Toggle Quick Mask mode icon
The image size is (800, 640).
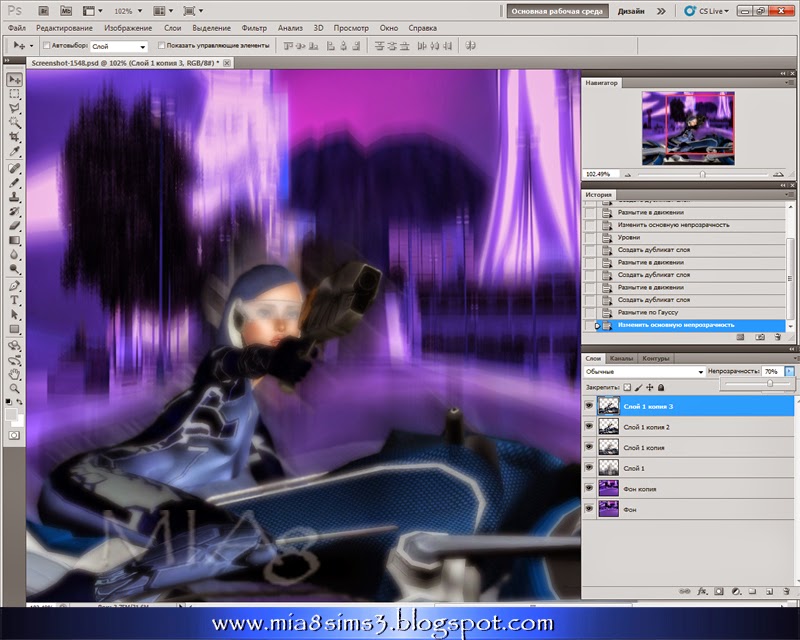(x=14, y=435)
